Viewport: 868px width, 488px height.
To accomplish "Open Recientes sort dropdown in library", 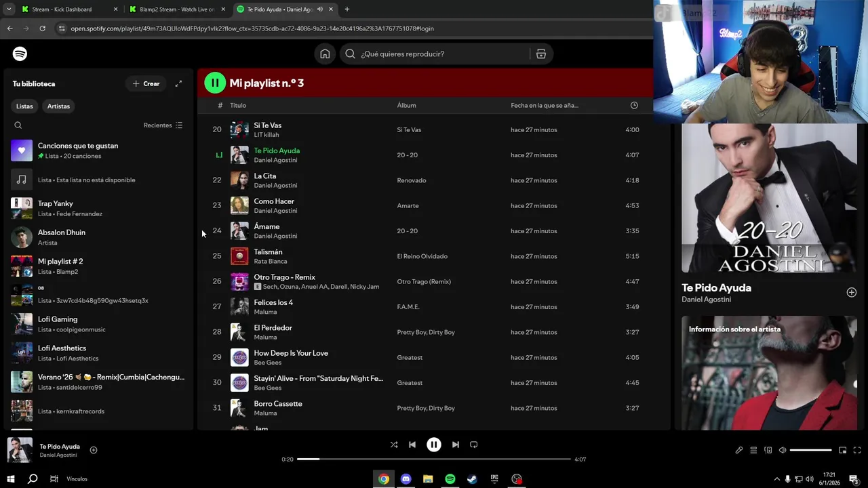I will coord(163,125).
